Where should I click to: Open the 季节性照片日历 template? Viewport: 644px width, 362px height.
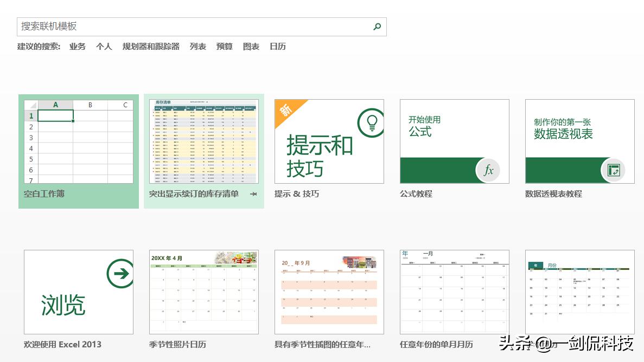point(203,292)
